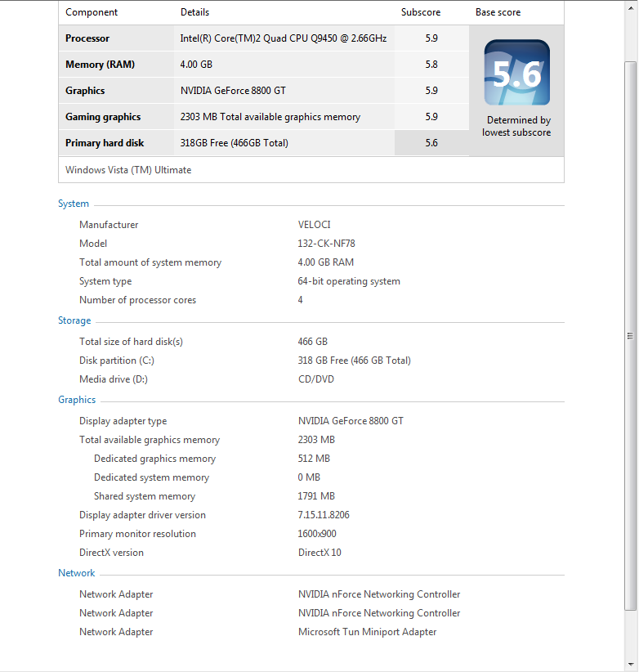Click the Graphics component row label
The image size is (639, 672).
click(85, 91)
